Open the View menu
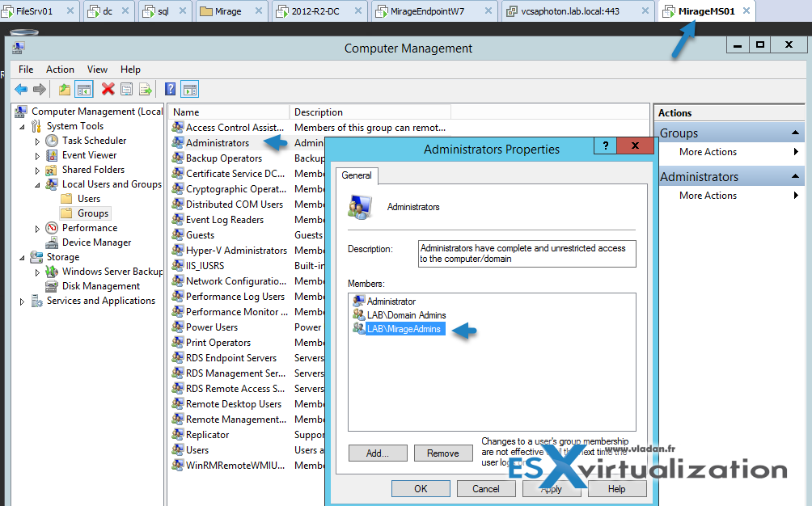Viewport: 812px width, 506px height. (x=97, y=70)
